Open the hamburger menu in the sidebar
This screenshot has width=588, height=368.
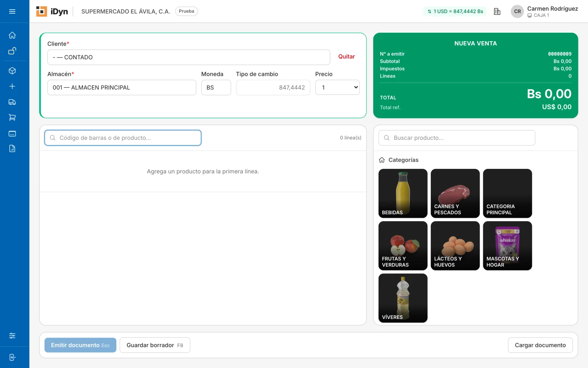point(12,11)
